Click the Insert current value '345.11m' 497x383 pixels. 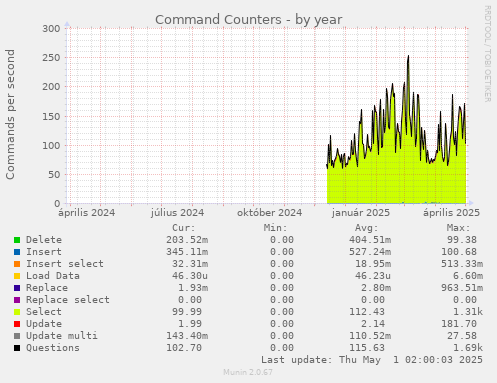(x=187, y=252)
